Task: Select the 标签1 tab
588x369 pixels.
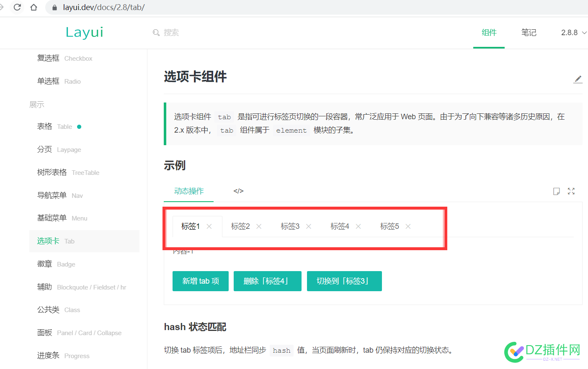Action: click(x=191, y=226)
